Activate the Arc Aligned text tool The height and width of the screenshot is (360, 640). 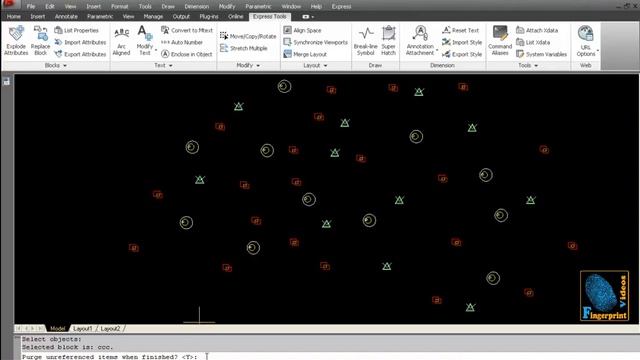point(121,40)
